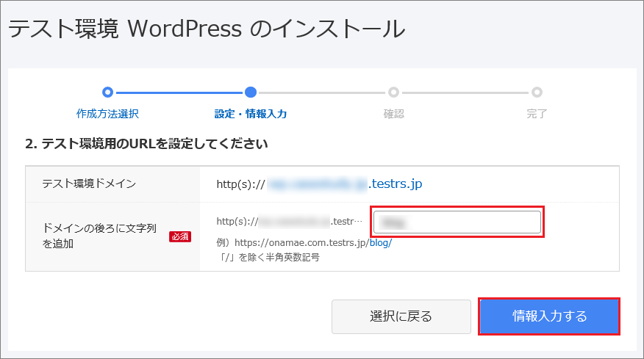The image size is (644, 359).
Task: Click the 完了 step label
Action: (537, 114)
